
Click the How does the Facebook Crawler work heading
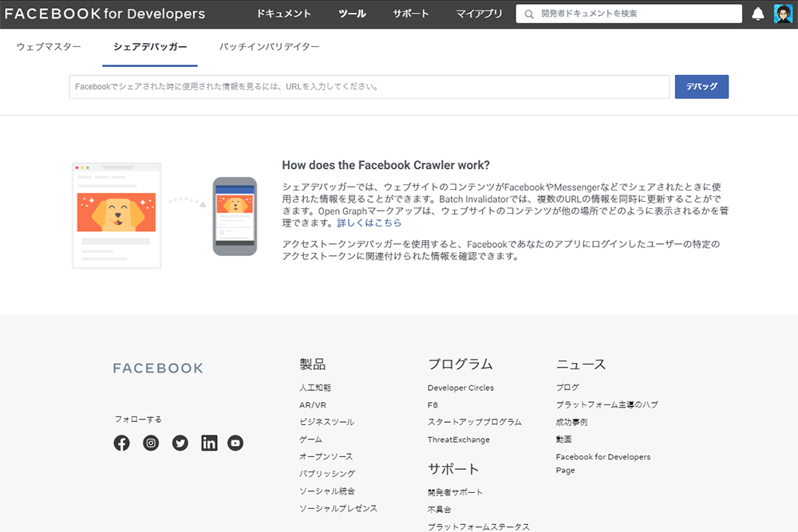point(385,165)
